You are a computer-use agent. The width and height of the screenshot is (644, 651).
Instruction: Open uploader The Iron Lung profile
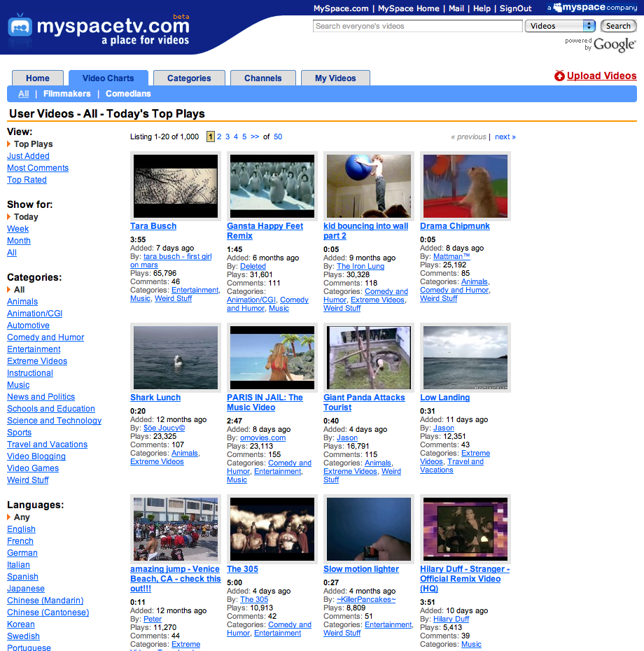pos(360,266)
